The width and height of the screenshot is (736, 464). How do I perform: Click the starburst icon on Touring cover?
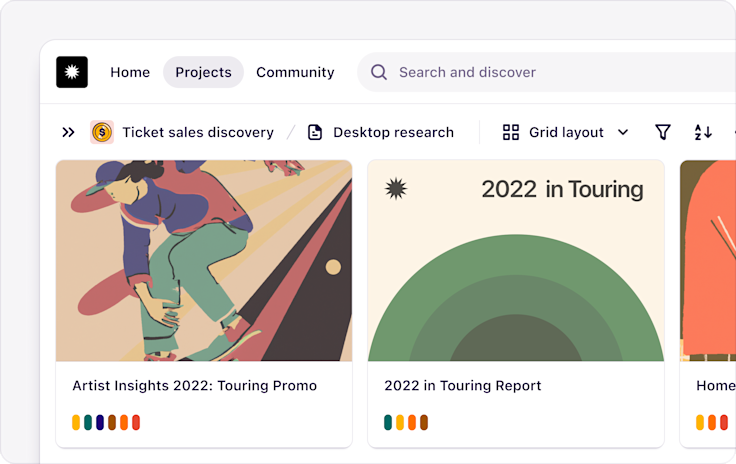coord(396,189)
